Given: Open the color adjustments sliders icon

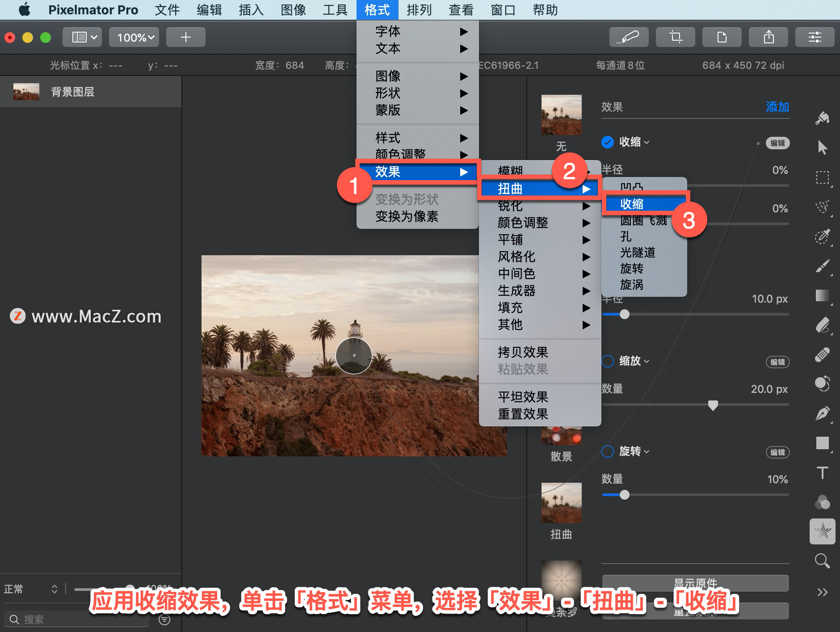Looking at the screenshot, I should 815,37.
